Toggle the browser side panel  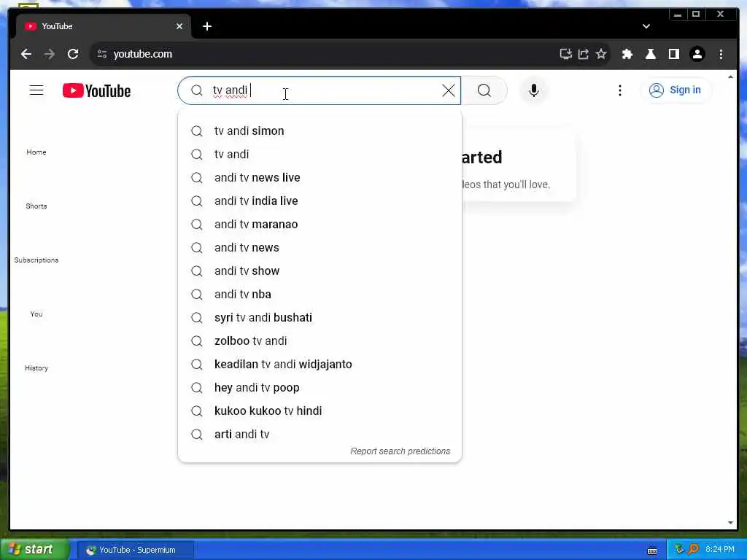(673, 54)
